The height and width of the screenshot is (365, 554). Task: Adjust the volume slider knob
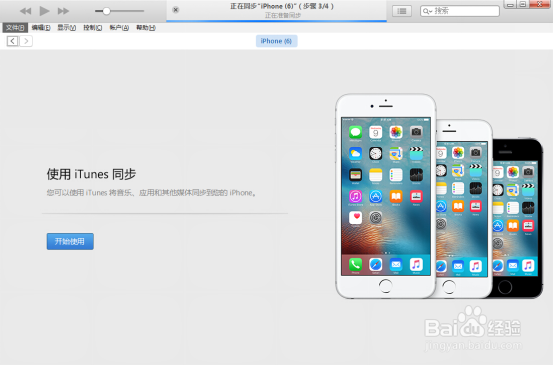tap(106, 11)
